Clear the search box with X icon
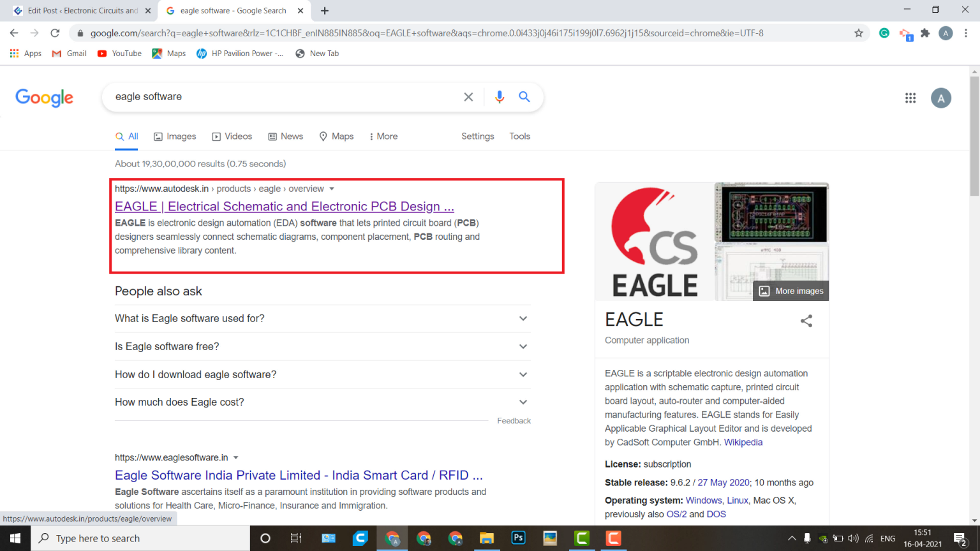The height and width of the screenshot is (551, 980). click(x=468, y=97)
